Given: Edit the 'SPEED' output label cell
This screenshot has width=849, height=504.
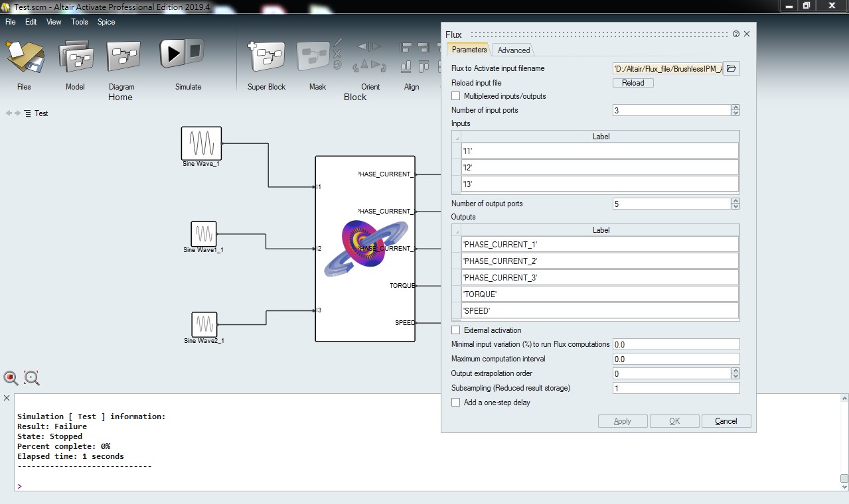Looking at the screenshot, I should pos(600,310).
